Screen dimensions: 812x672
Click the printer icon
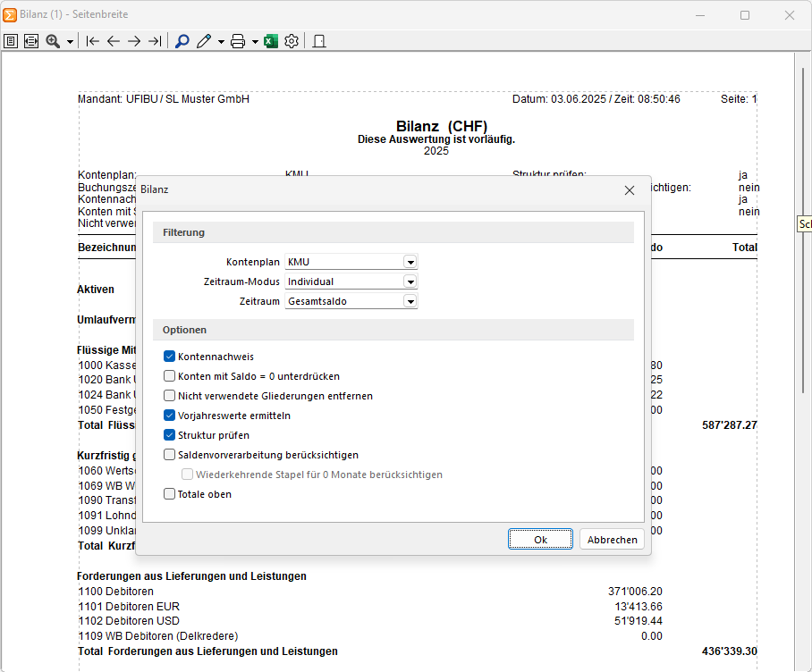click(x=238, y=41)
